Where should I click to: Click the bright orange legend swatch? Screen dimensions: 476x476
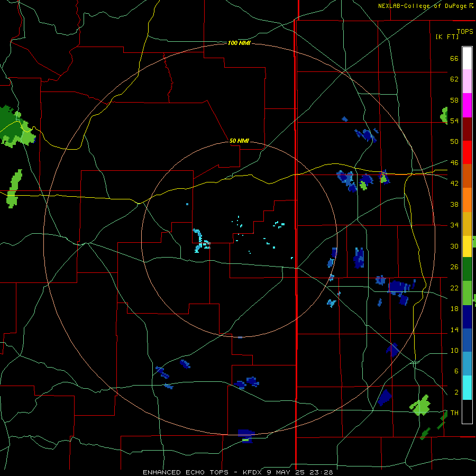tap(467, 200)
